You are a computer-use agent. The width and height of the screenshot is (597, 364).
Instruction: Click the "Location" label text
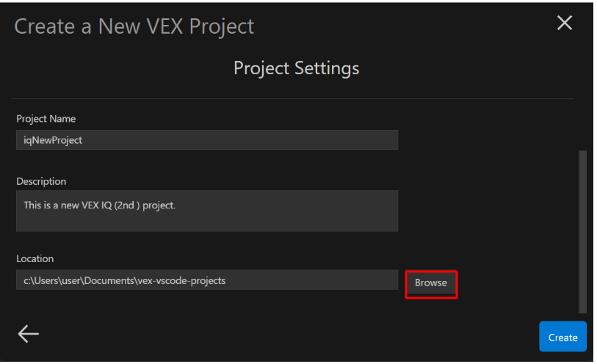pyautogui.click(x=35, y=258)
